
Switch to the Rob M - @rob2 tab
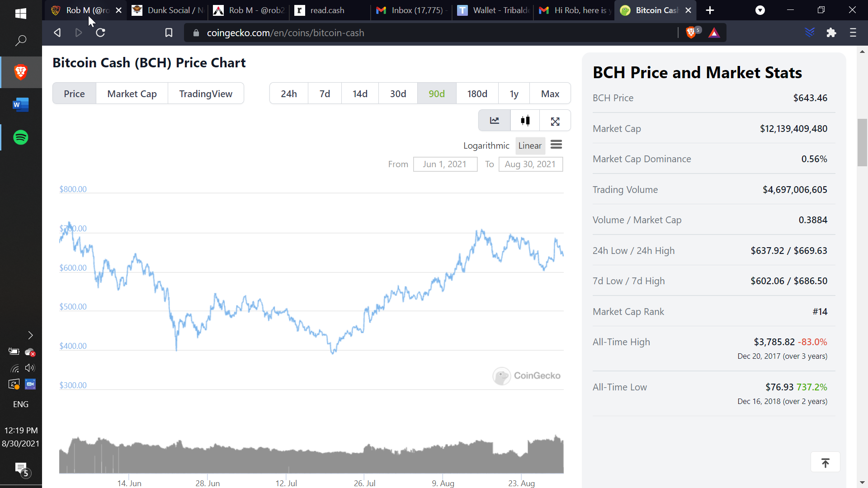(249, 10)
